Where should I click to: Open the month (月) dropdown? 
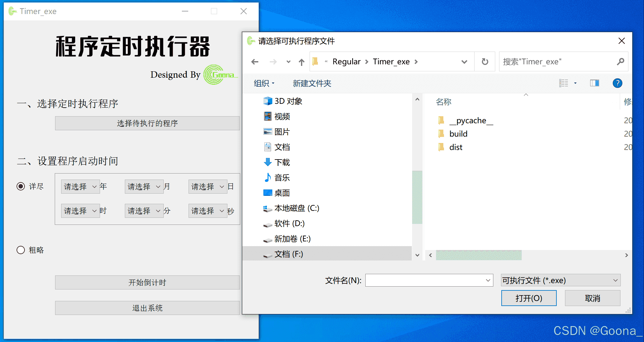click(x=144, y=187)
